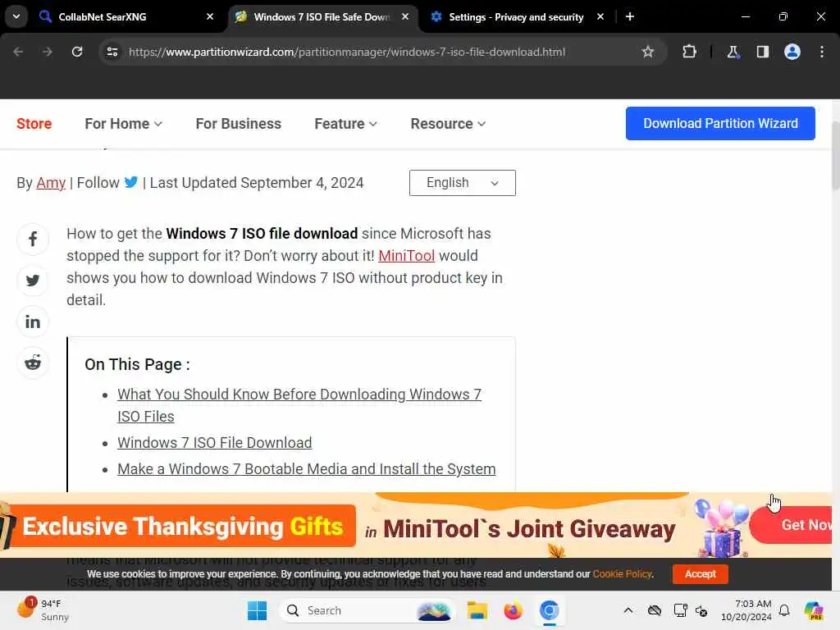
Task: Share article on LinkedIn
Action: click(33, 322)
